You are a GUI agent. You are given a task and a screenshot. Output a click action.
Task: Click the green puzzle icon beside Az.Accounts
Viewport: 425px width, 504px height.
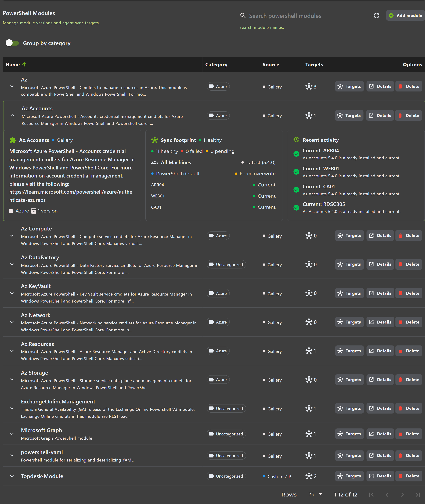pos(13,140)
